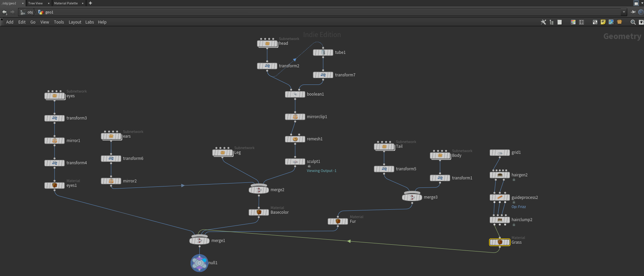
Task: Switch to the Material Palette tab
Action: tap(66, 3)
